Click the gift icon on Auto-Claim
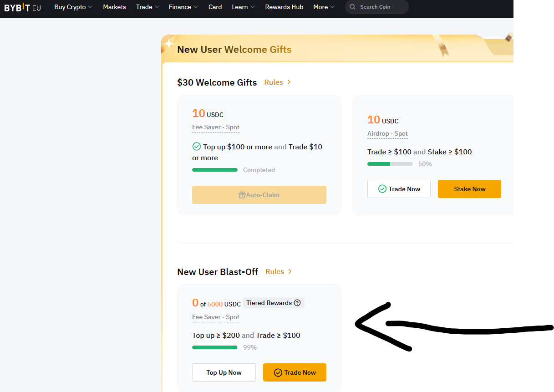The image size is (554, 392). [x=242, y=195]
